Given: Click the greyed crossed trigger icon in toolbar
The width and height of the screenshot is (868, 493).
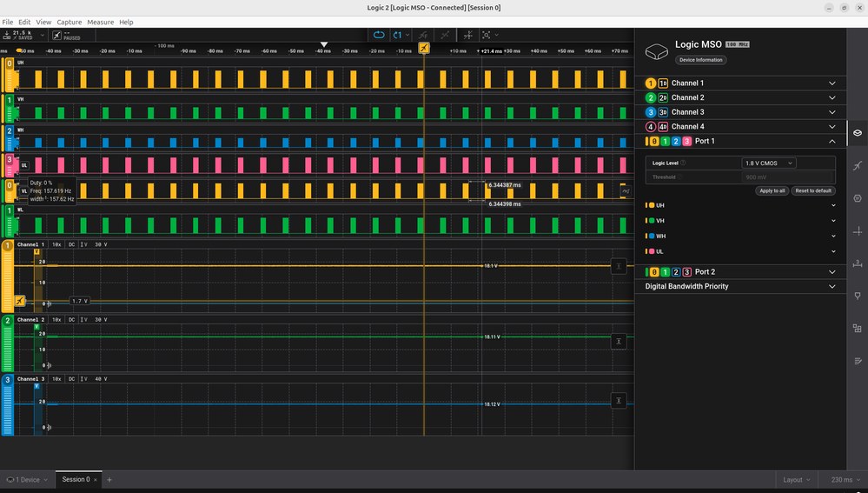Looking at the screenshot, I should point(445,35).
